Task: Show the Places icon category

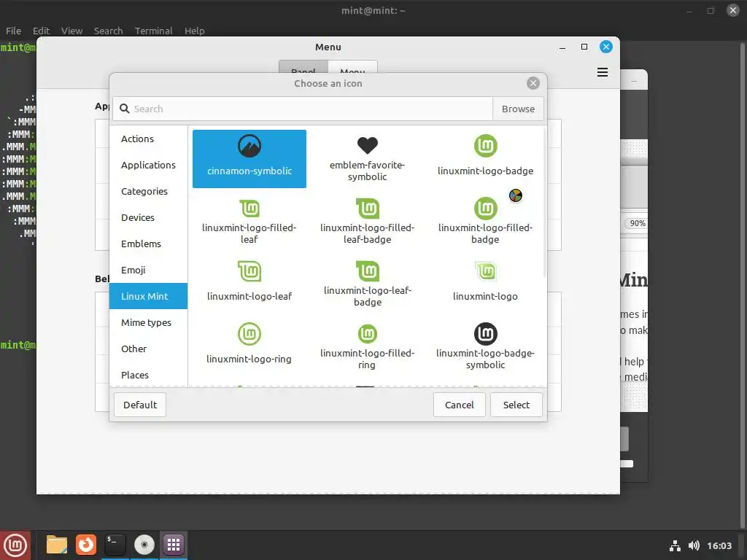Action: click(149, 375)
